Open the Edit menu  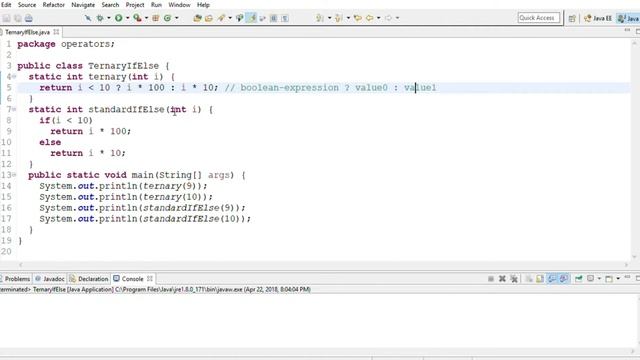[x=6, y=5]
